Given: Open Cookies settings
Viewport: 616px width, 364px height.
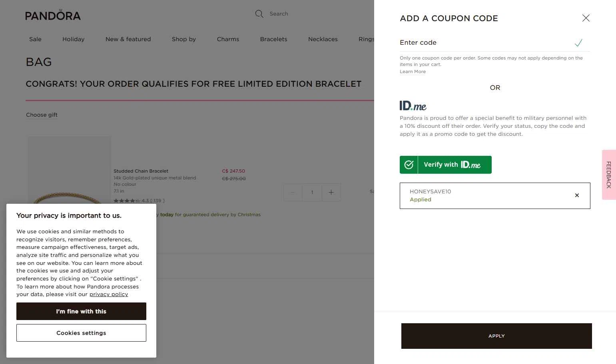Looking at the screenshot, I should click(81, 333).
